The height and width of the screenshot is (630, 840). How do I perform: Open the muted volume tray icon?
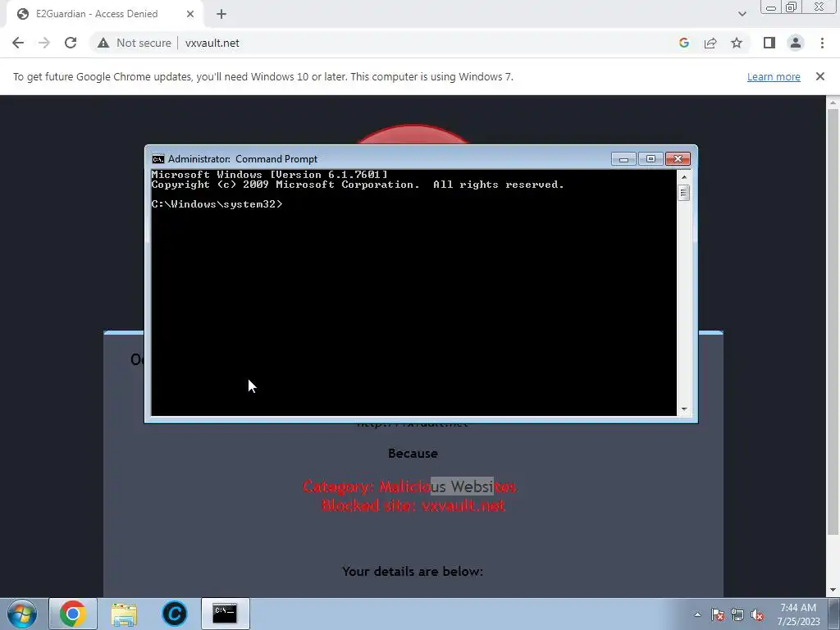click(x=757, y=615)
